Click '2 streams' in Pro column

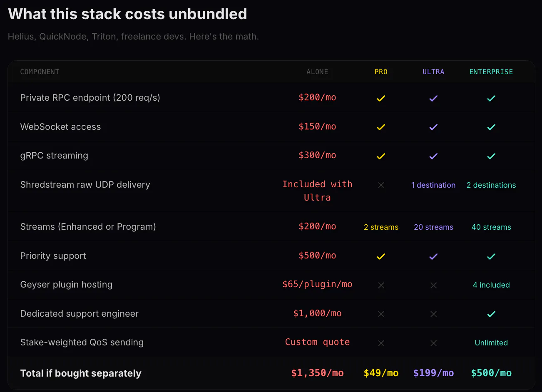(381, 227)
